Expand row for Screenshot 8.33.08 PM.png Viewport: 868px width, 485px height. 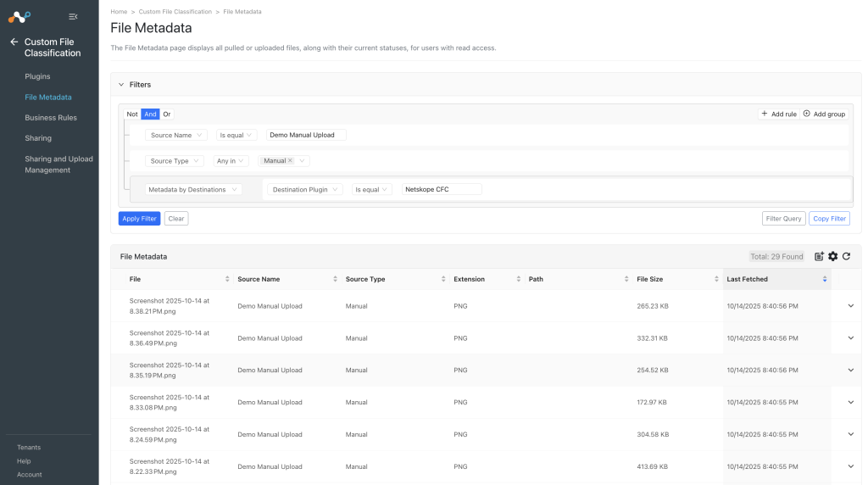pyautogui.click(x=851, y=402)
